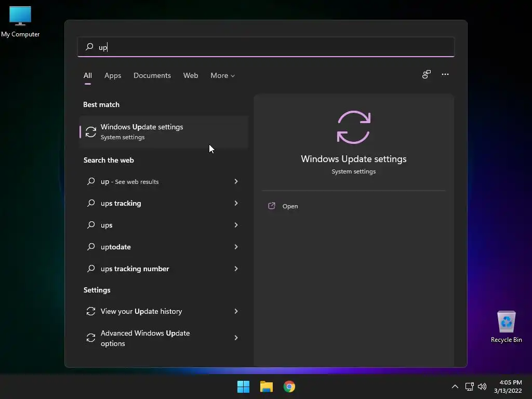The image size is (532, 399).
Task: Switch to the Apps tab
Action: [113, 76]
